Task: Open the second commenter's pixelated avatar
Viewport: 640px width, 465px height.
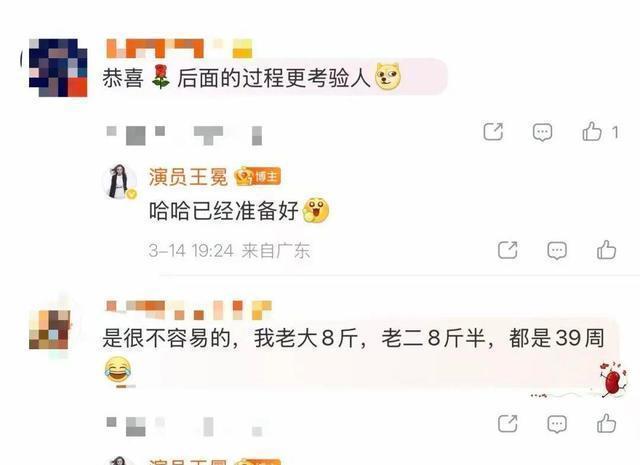Action: tap(50, 329)
